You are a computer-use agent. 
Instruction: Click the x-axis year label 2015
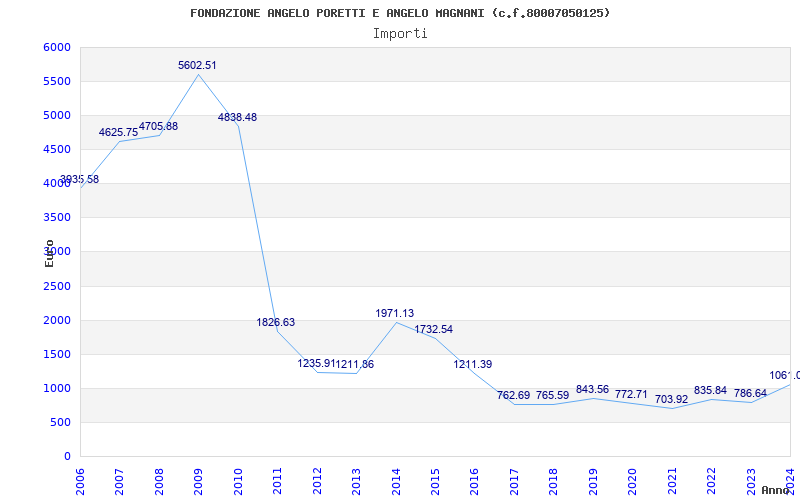coord(435,482)
